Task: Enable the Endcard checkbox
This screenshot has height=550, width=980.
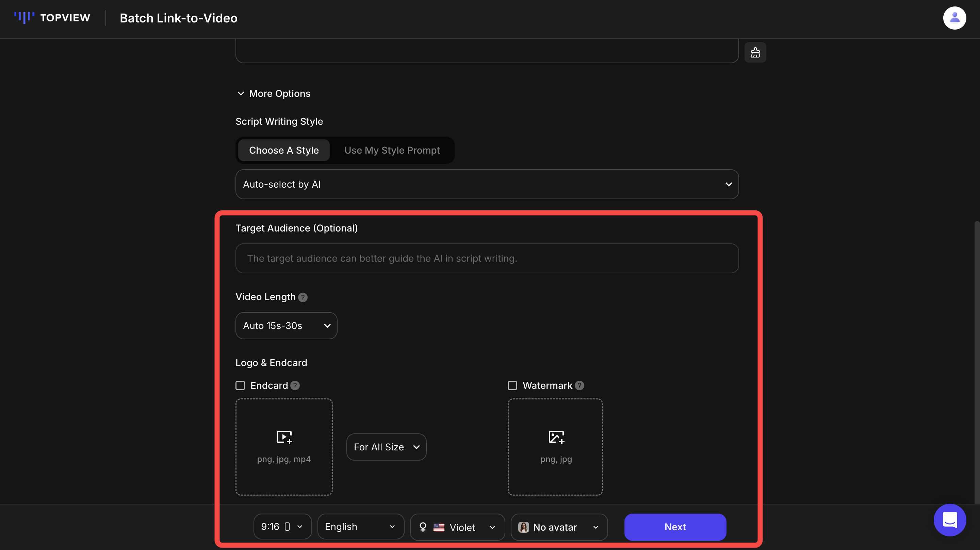Action: coord(240,385)
